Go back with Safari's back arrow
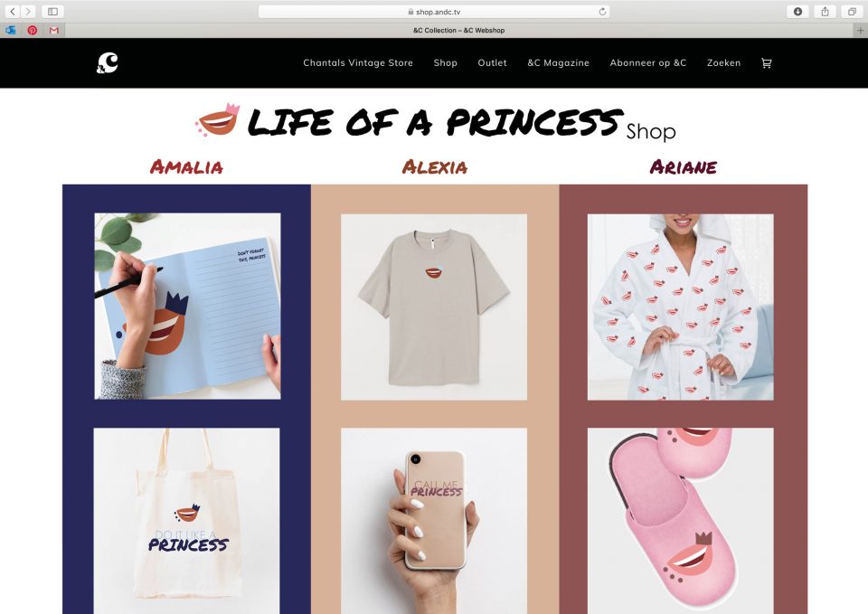The image size is (868, 614). (13, 11)
